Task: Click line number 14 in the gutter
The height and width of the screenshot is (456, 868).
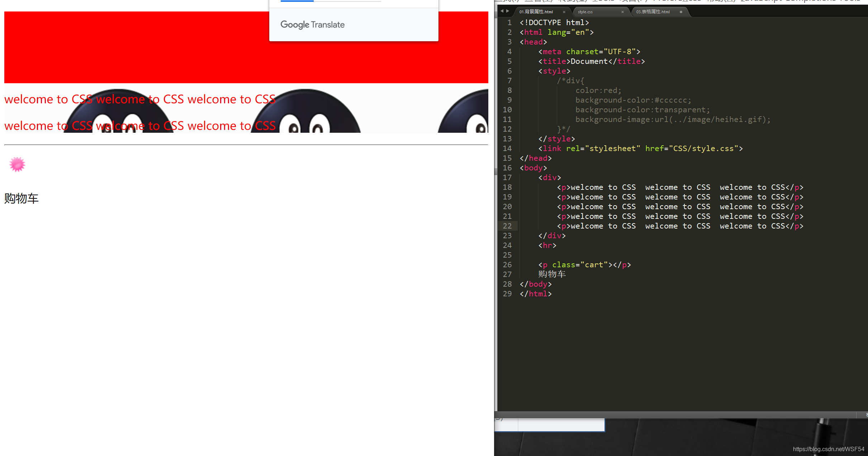Action: click(507, 149)
